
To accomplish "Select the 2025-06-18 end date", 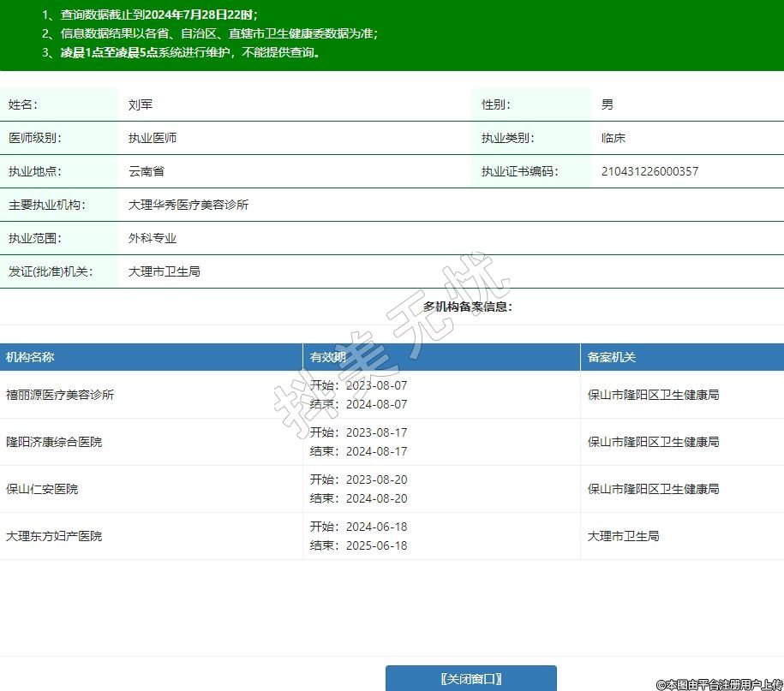I will click(376, 545).
